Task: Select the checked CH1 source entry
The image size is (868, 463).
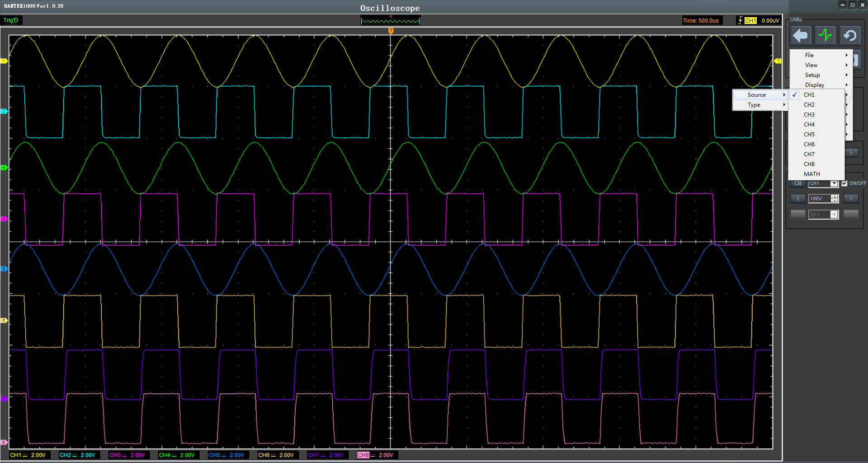Action: (809, 95)
